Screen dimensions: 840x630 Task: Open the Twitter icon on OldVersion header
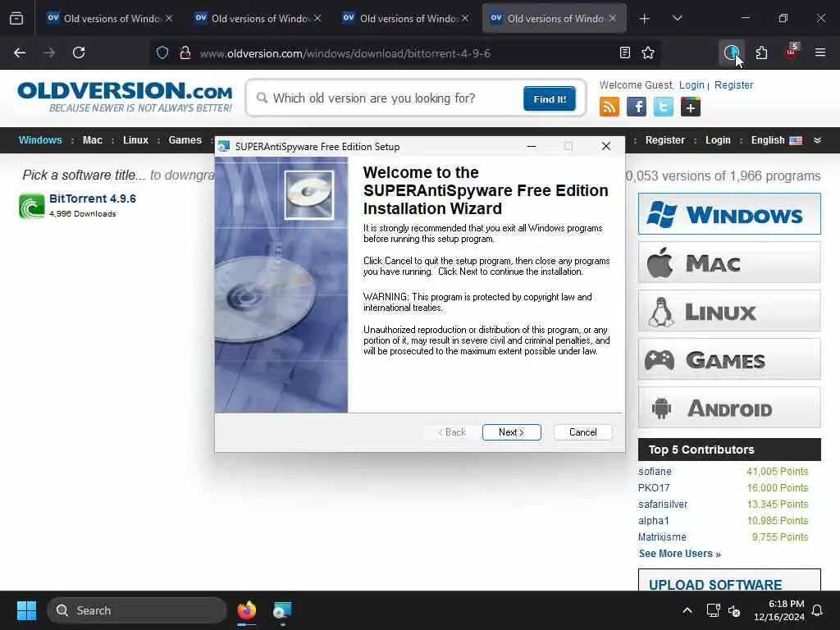point(663,107)
